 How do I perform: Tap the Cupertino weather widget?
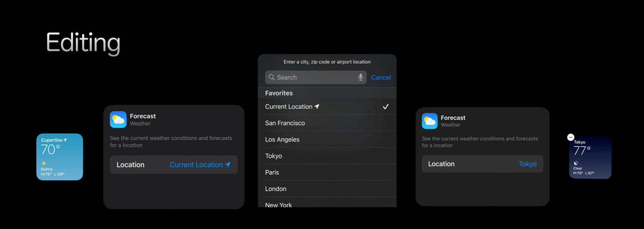point(60,157)
